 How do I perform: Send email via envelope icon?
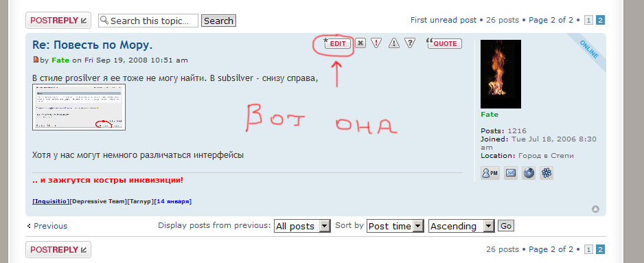[511, 173]
